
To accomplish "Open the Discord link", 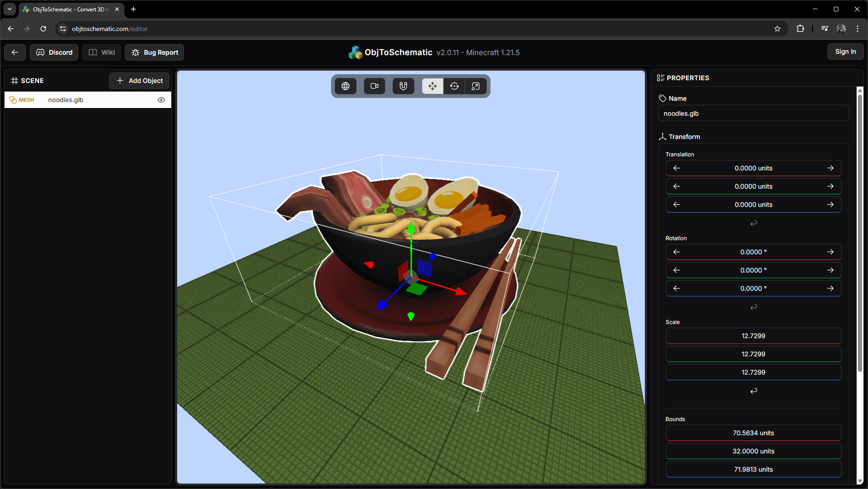I will tap(54, 52).
